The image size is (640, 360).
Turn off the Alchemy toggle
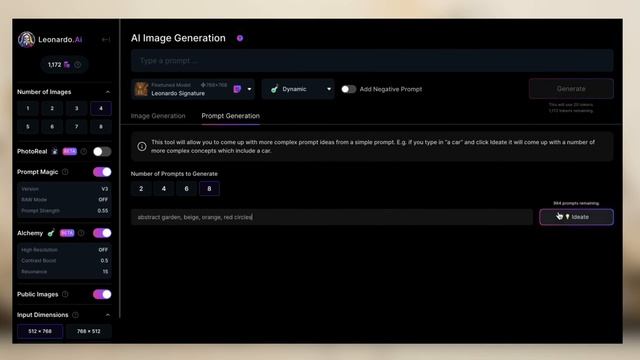(102, 233)
